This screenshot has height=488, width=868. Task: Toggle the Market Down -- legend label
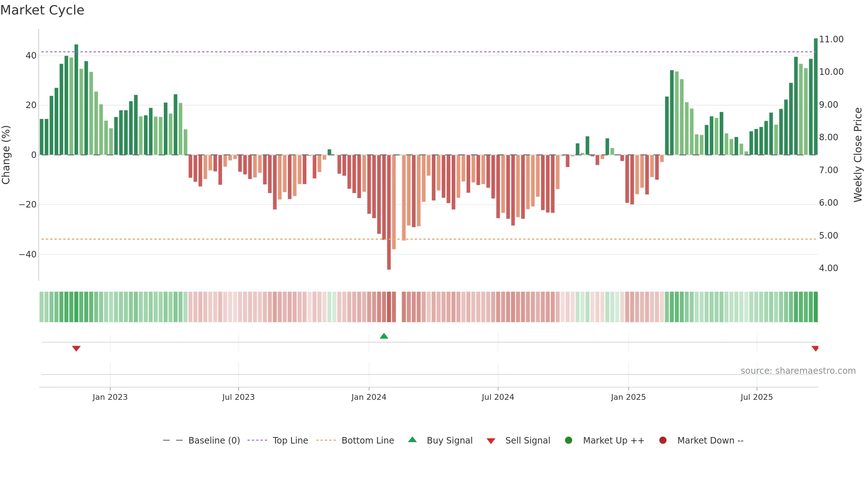(x=710, y=441)
